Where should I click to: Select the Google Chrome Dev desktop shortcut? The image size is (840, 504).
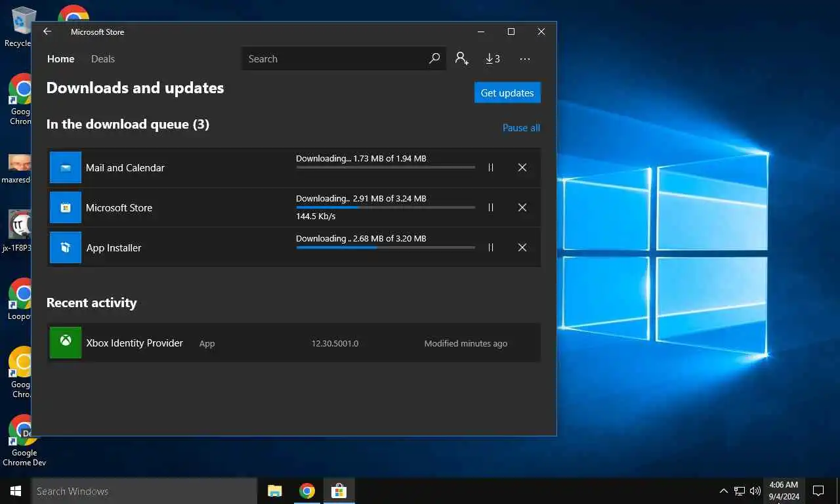tap(24, 441)
